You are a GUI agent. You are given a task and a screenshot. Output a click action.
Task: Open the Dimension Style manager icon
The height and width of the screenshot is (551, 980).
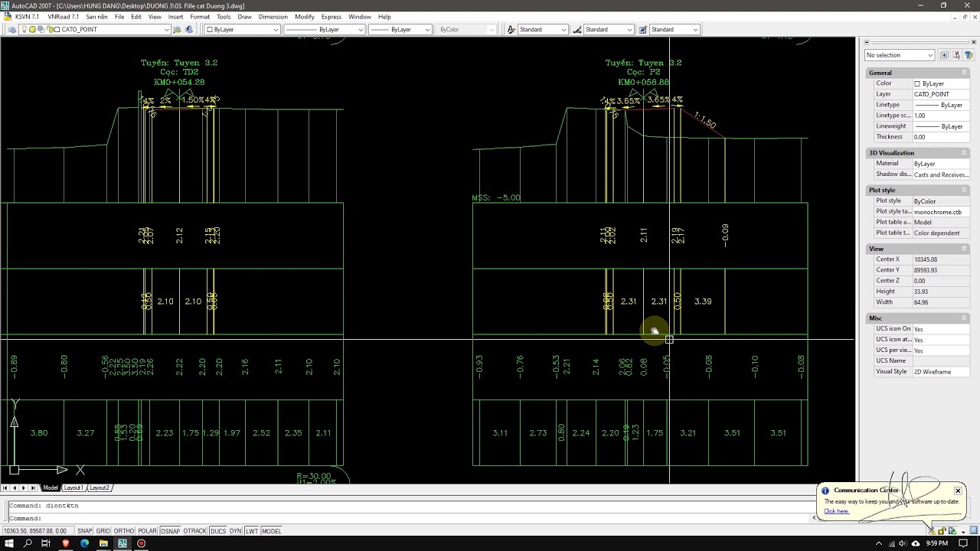click(577, 29)
